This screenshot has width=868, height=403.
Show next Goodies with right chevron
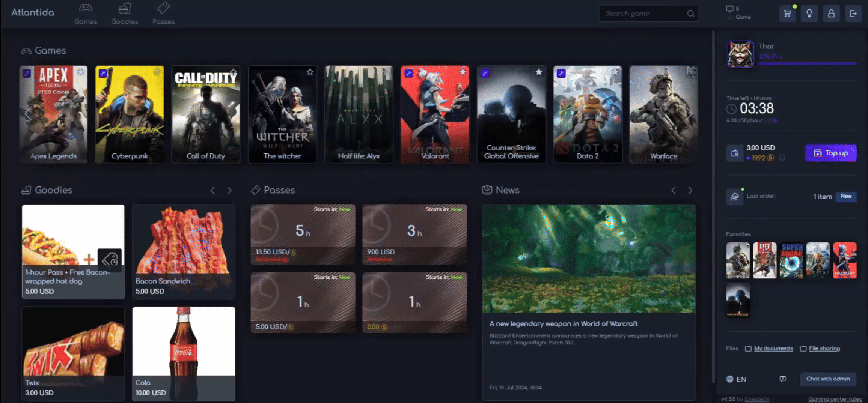coord(229,191)
